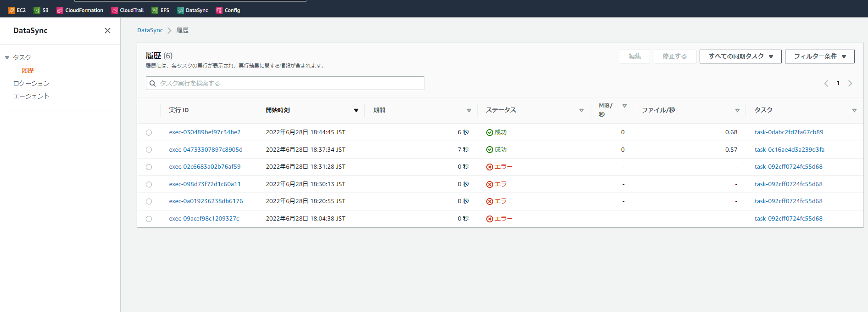Image resolution: width=868 pixels, height=312 pixels.
Task: Open the CloudTrail service shortcut
Action: click(x=128, y=10)
